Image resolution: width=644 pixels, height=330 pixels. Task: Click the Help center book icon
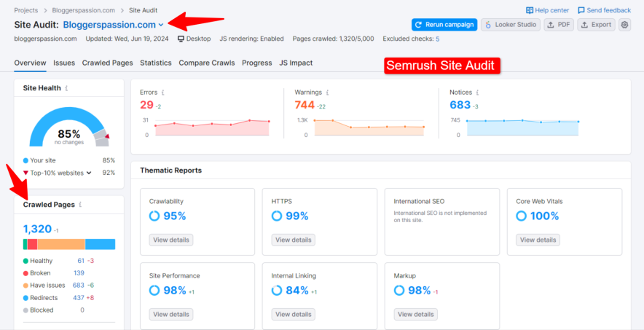(530, 10)
